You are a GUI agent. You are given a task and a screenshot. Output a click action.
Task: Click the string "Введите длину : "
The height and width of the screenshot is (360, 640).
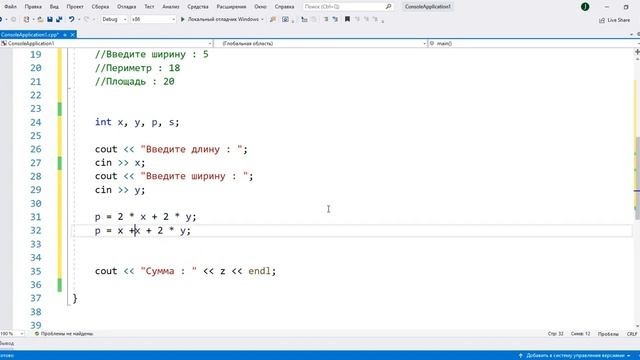(191, 149)
